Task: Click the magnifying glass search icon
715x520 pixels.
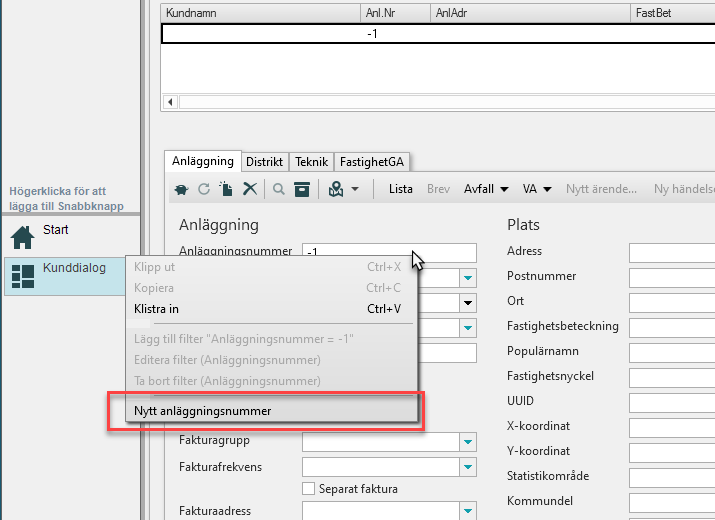Action: (279, 188)
